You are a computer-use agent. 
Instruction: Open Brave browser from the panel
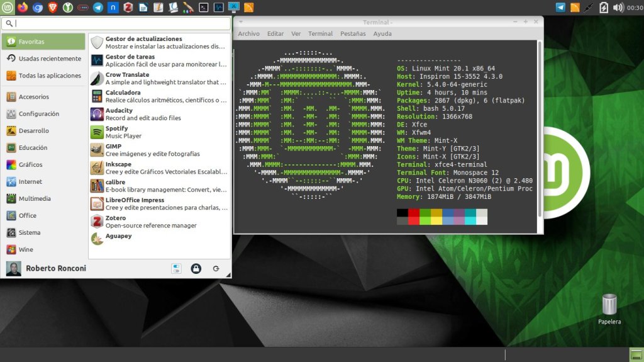point(53,8)
